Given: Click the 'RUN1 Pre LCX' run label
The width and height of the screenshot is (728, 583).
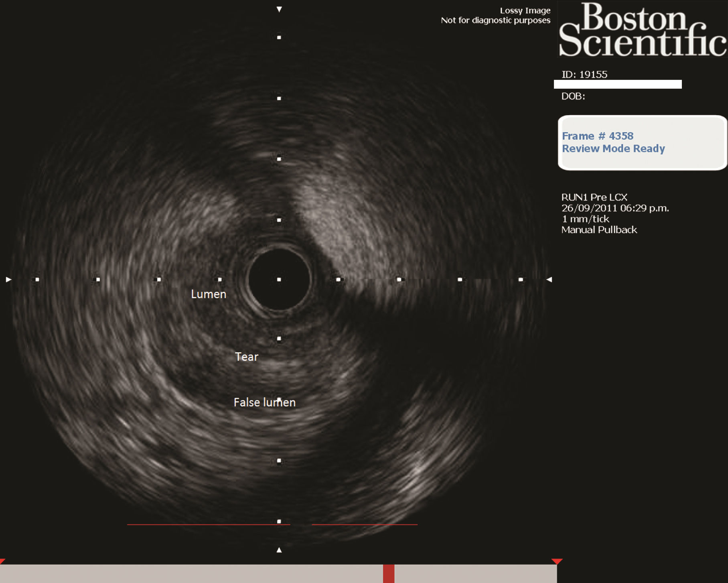Looking at the screenshot, I should click(594, 197).
